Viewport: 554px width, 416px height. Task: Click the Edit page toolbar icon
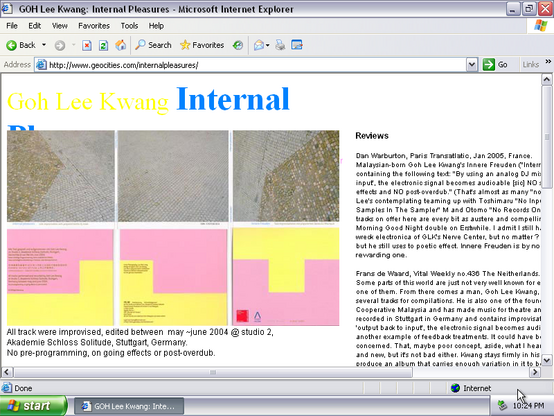point(297,45)
